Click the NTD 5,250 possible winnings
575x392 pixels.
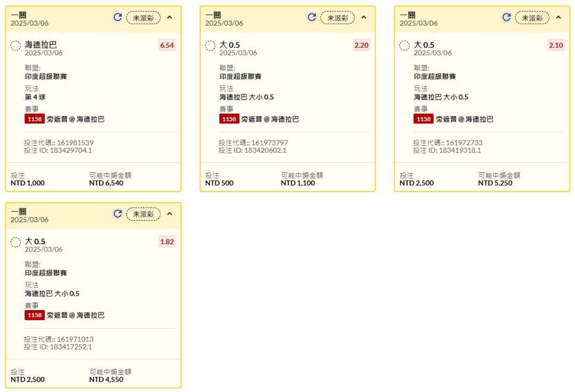[x=495, y=183]
